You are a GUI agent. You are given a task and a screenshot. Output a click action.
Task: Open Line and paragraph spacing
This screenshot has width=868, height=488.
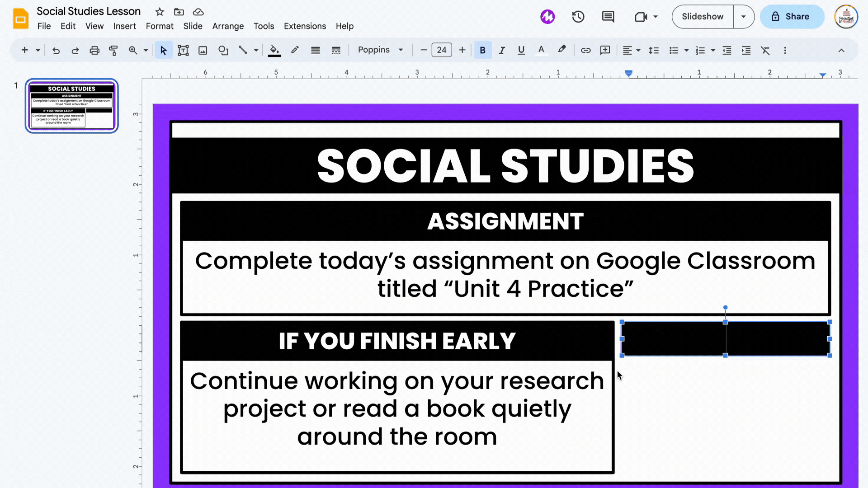[654, 50]
